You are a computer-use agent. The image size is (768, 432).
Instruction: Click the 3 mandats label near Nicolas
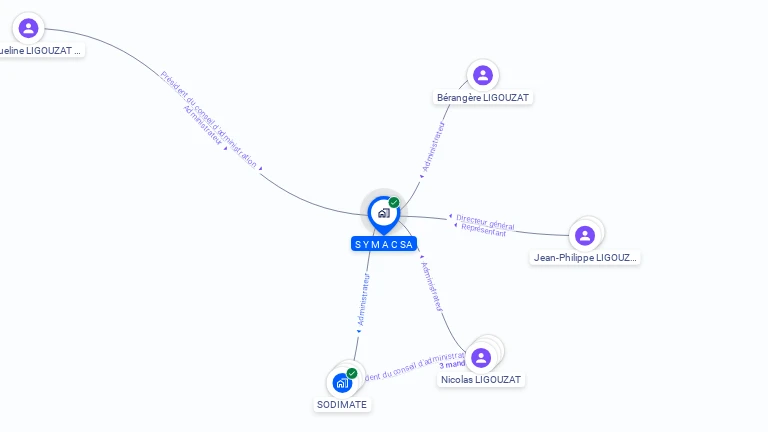452,365
